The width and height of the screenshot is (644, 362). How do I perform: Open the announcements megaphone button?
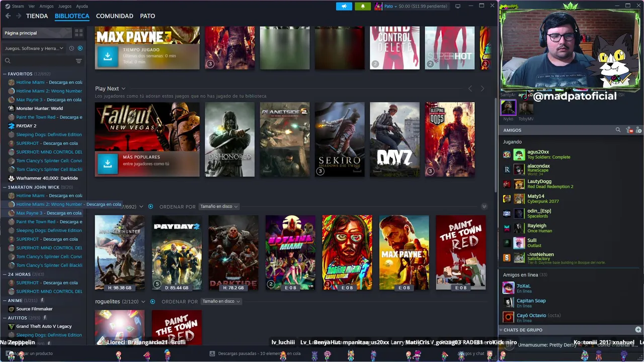[344, 6]
